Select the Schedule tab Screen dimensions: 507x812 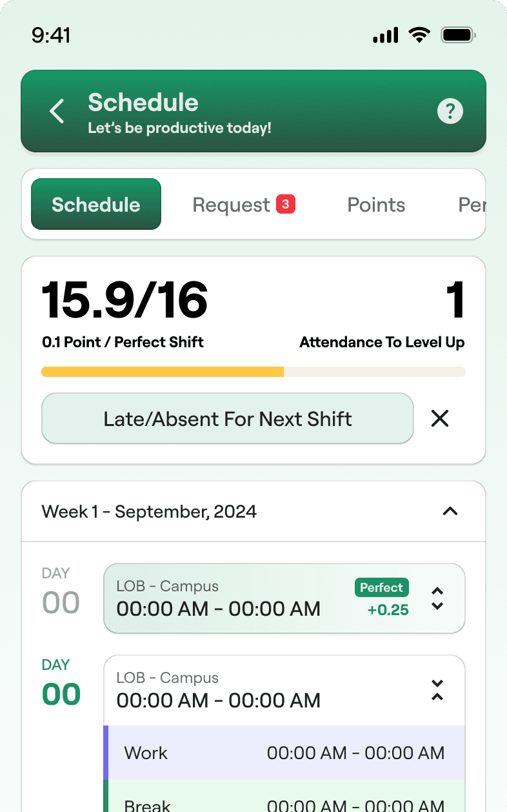click(96, 204)
